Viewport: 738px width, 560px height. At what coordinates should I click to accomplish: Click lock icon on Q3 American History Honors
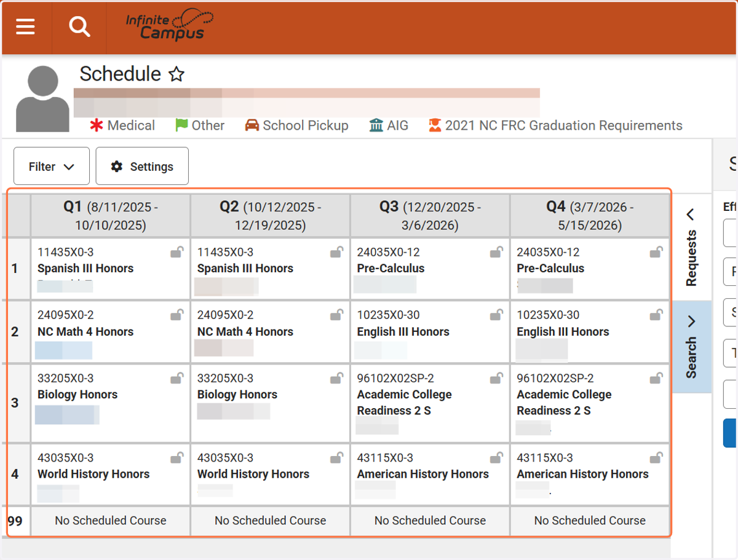coord(496,458)
